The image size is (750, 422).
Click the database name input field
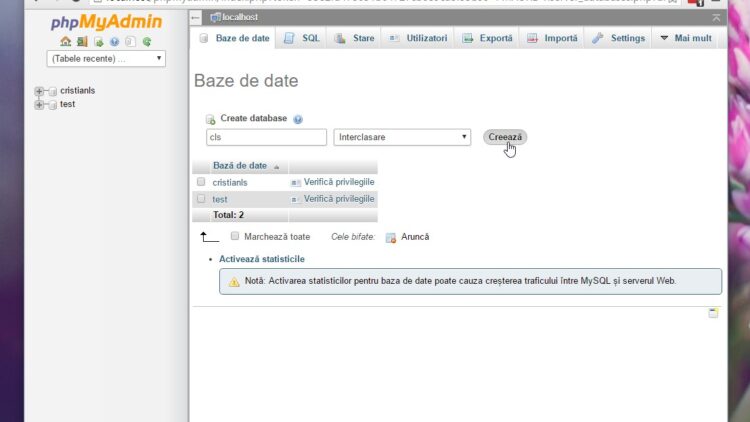266,137
